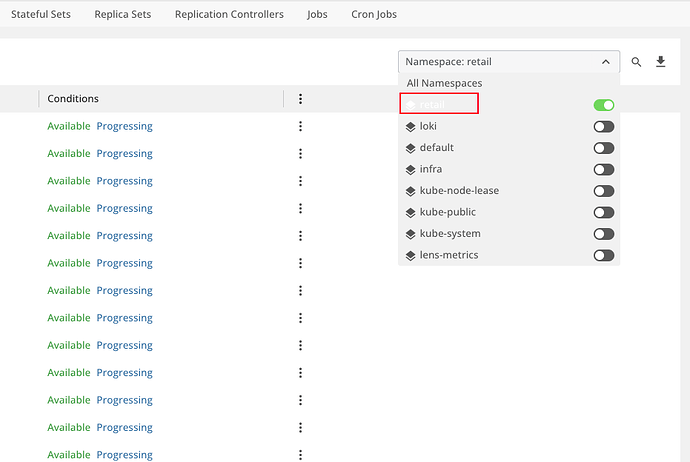Viewport: 690px width, 462px height.
Task: Sort by the Conditions column header
Action: pos(73,99)
